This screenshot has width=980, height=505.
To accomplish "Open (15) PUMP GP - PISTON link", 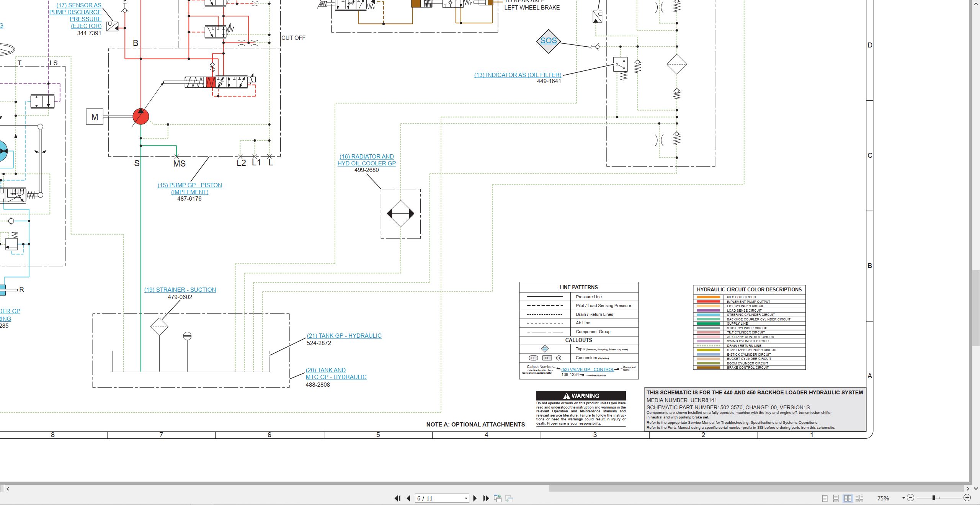I will pos(189,188).
